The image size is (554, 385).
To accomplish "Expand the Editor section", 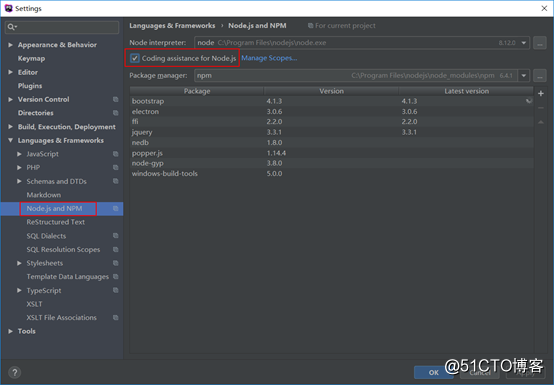I will [x=11, y=72].
